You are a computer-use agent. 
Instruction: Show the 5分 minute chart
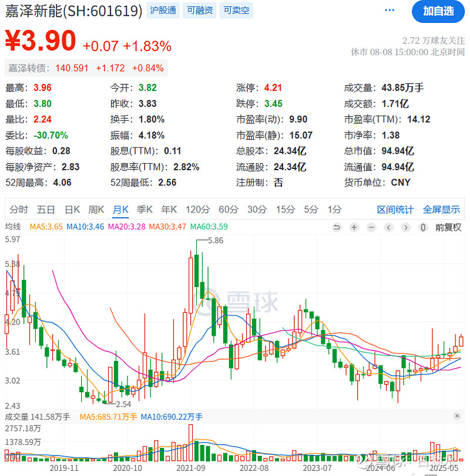pyautogui.click(x=311, y=210)
